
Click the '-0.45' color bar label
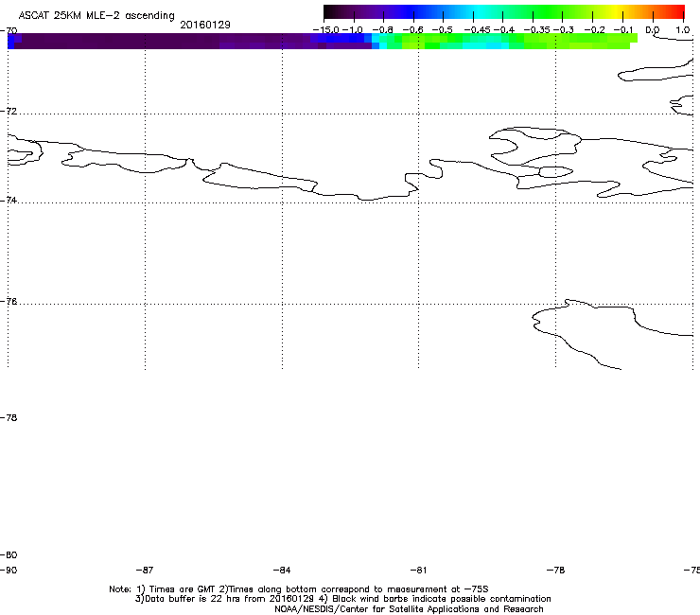[x=478, y=30]
